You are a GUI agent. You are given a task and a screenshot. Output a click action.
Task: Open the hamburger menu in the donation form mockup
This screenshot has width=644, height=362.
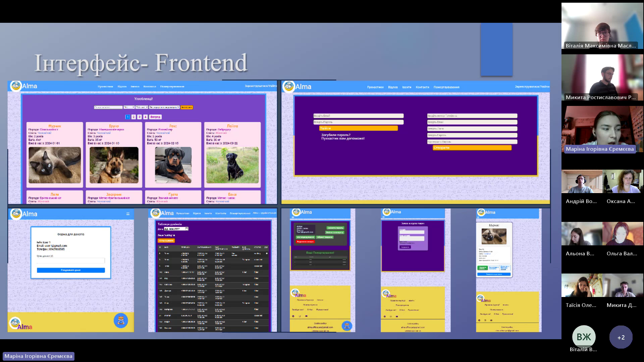coord(128,214)
